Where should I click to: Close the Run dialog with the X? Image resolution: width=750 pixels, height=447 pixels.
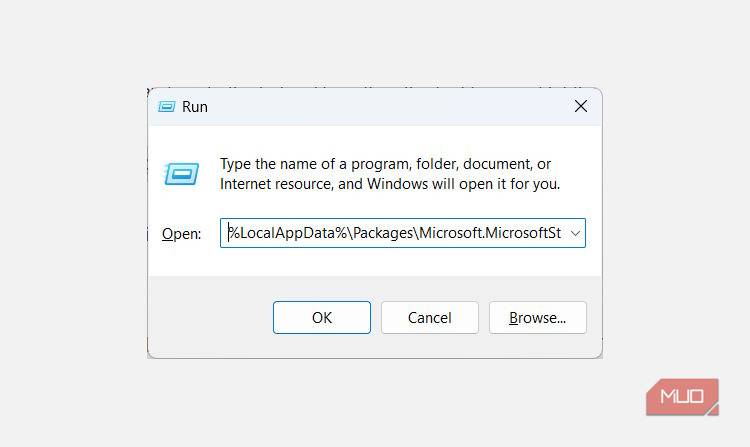point(580,106)
